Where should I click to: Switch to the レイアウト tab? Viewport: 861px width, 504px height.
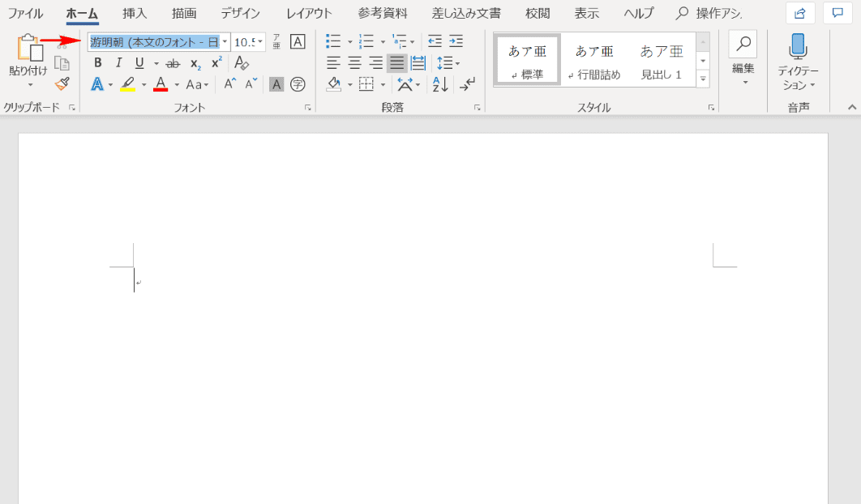[309, 13]
